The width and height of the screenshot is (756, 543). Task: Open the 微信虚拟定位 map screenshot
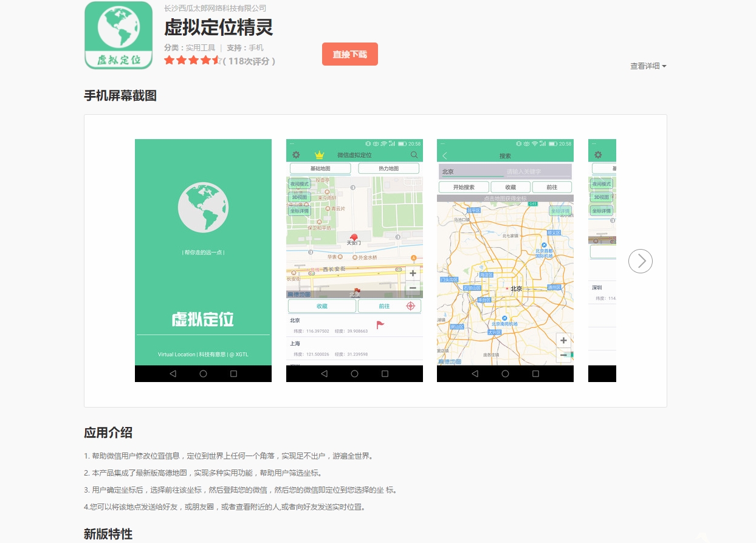[354, 261]
